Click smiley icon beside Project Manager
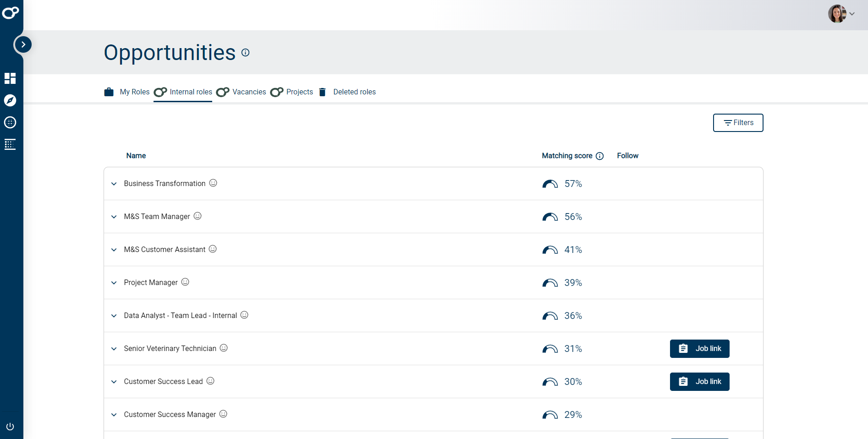The width and height of the screenshot is (868, 439). [x=185, y=282]
